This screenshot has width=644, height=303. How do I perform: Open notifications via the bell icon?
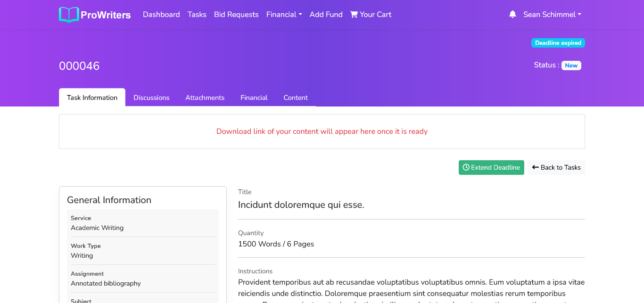click(512, 15)
